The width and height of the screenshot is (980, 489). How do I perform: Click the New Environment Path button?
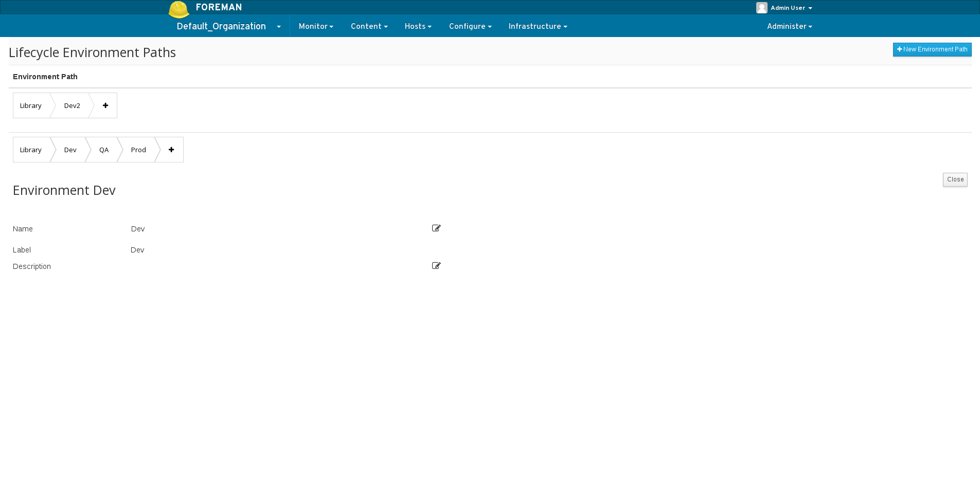[932, 49]
